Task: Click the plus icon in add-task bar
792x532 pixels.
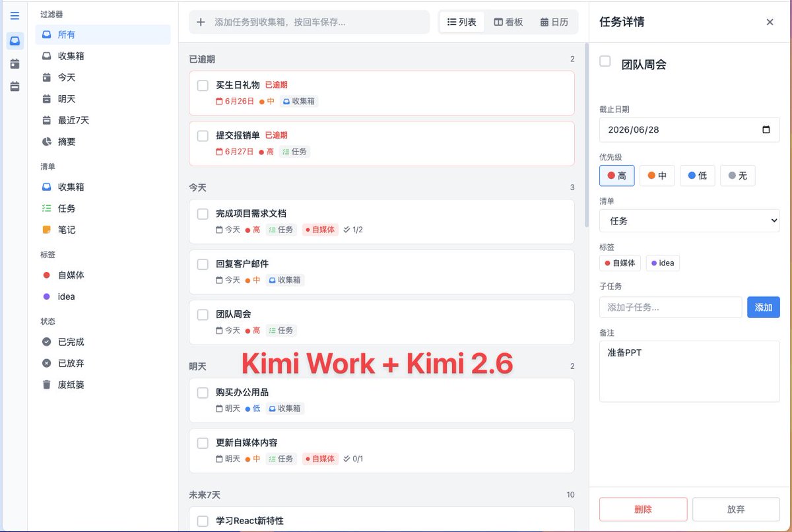Action: 201,22
